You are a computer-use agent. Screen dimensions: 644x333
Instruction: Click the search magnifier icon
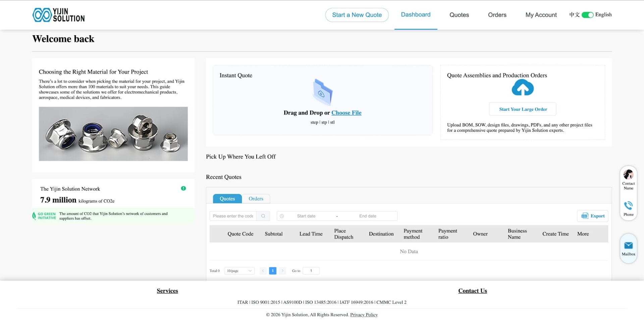[263, 216]
